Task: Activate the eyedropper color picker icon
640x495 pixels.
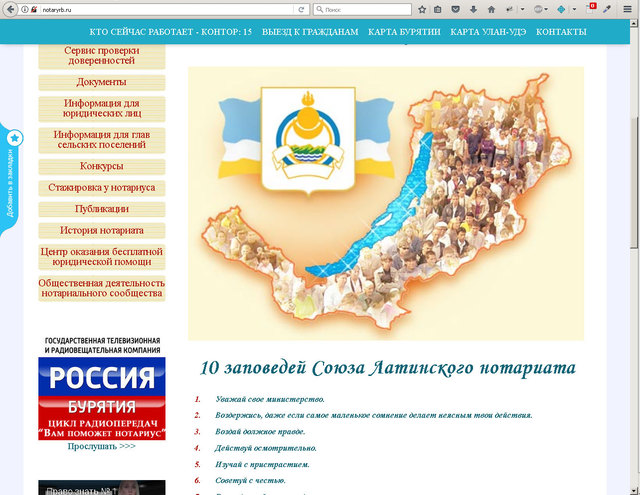Action: (608, 9)
